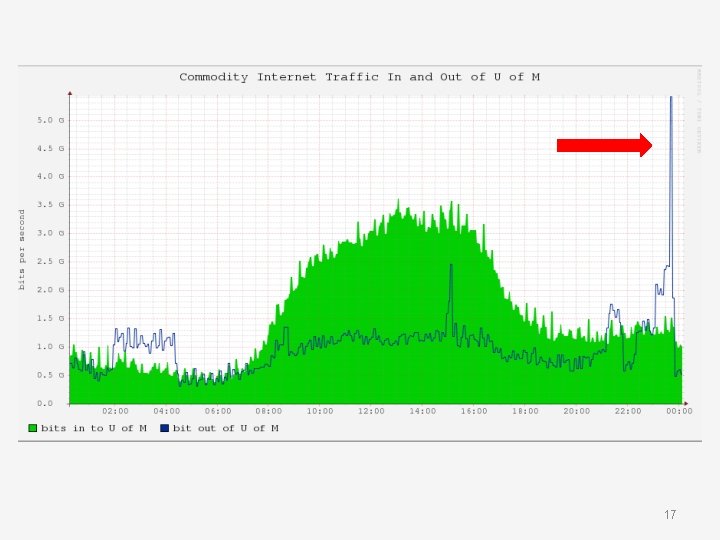Click the '00:00' time label
The image size is (720, 540).
pos(679,411)
